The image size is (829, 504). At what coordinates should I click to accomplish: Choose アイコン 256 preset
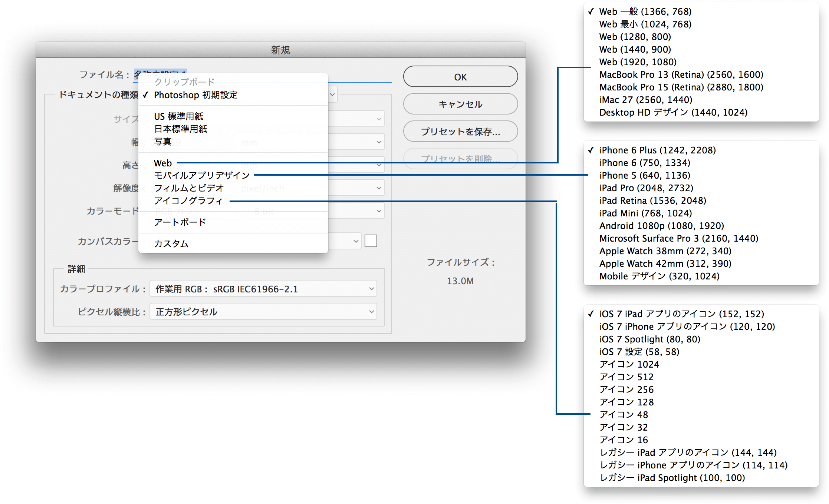701,389
